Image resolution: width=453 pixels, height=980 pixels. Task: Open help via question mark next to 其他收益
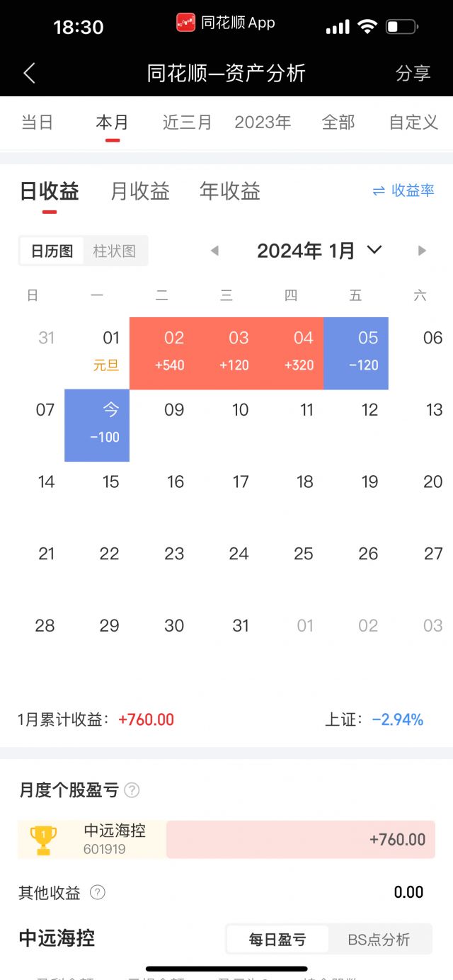(97, 894)
